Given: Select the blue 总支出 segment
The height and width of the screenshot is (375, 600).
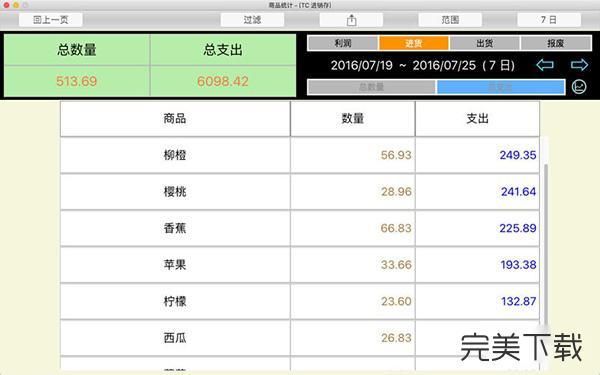Looking at the screenshot, I should pos(501,87).
